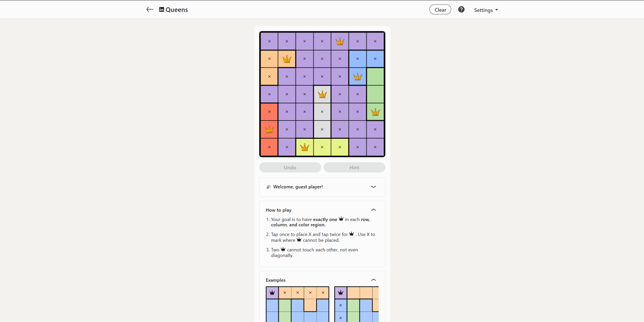Screen dimensions: 644x322
Task: Toggle the X in the top-left purple cell
Action: pyautogui.click(x=269, y=41)
